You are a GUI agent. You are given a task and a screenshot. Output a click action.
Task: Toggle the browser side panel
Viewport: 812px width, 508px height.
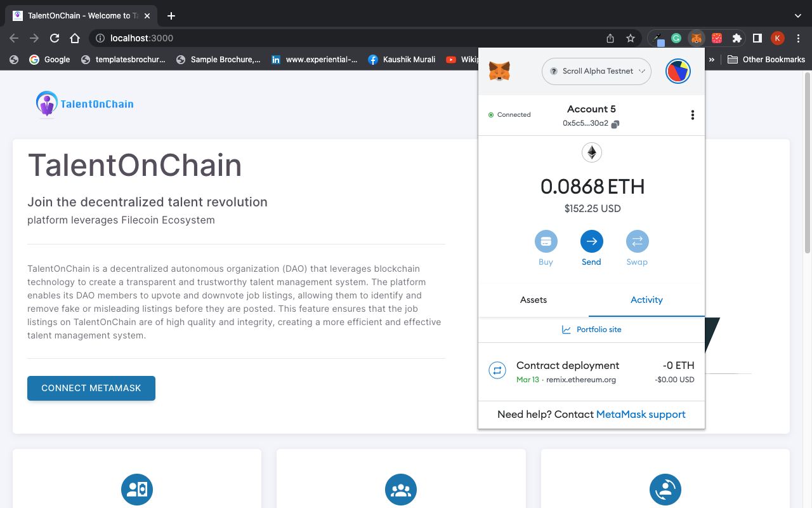757,38
